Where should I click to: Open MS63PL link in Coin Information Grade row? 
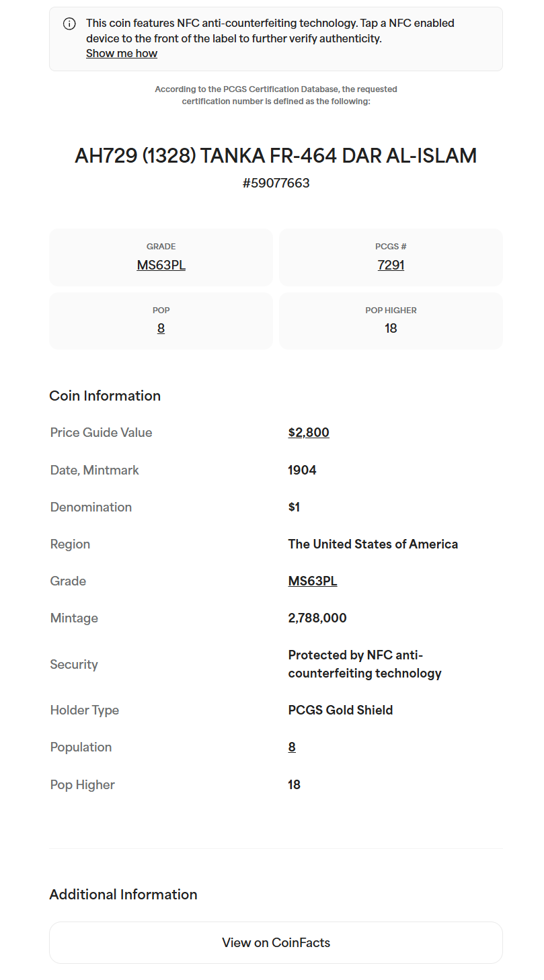coord(313,581)
